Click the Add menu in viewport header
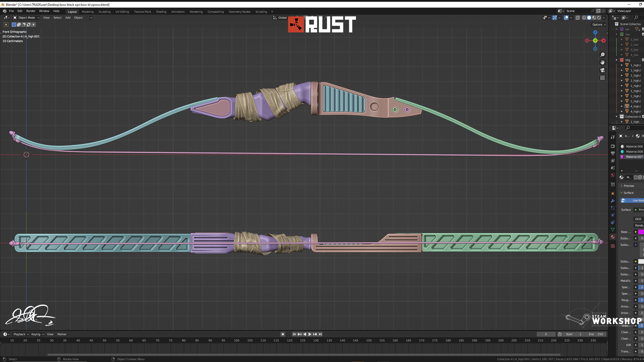 pyautogui.click(x=68, y=18)
